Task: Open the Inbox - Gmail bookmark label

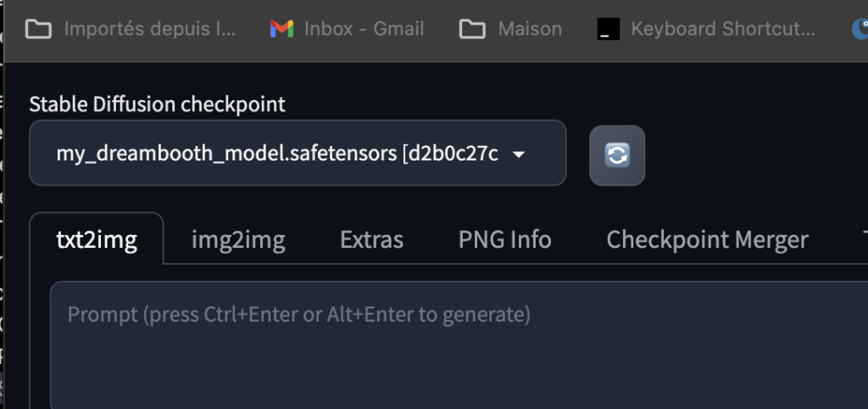Action: [x=364, y=29]
